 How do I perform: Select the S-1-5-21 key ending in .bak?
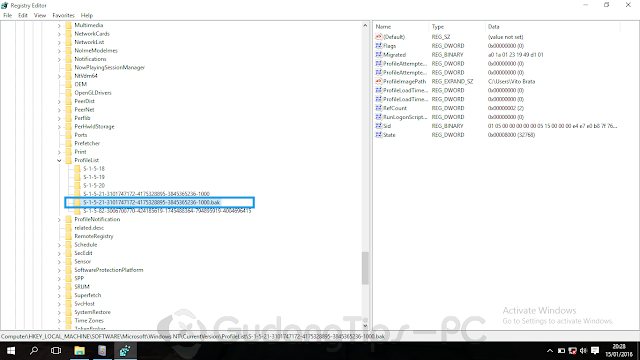[151, 202]
